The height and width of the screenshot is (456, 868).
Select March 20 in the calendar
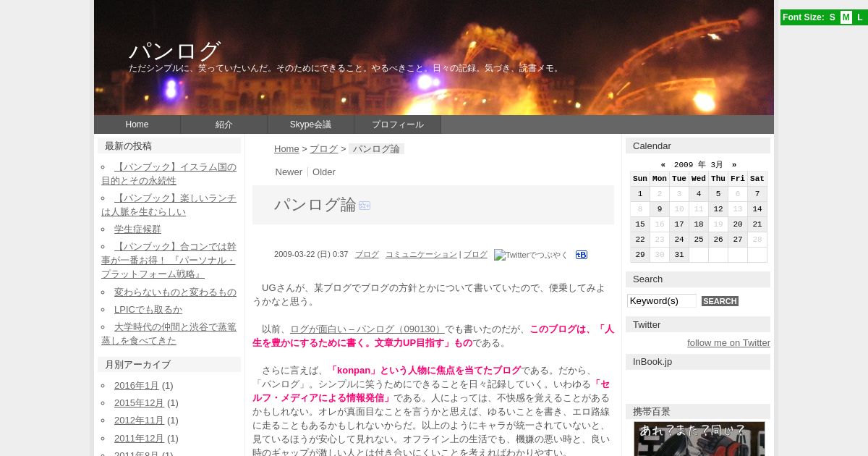click(x=738, y=224)
